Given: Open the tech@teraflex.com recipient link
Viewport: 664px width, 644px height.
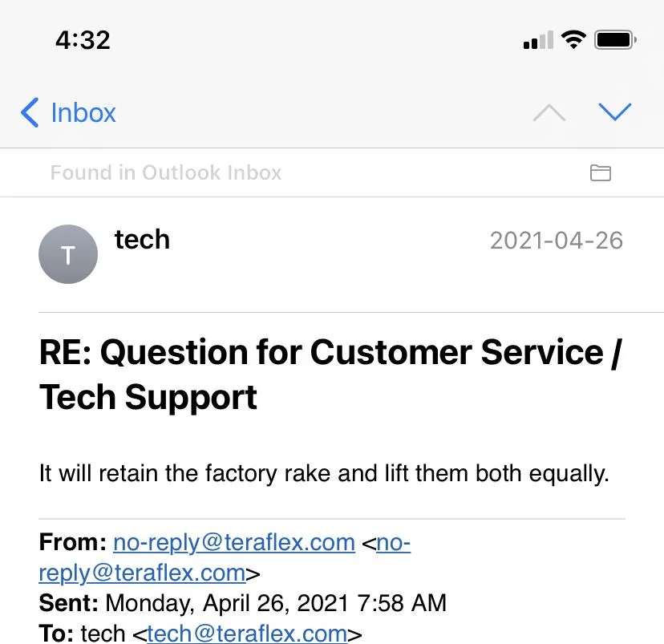Looking at the screenshot, I should pos(247,634).
